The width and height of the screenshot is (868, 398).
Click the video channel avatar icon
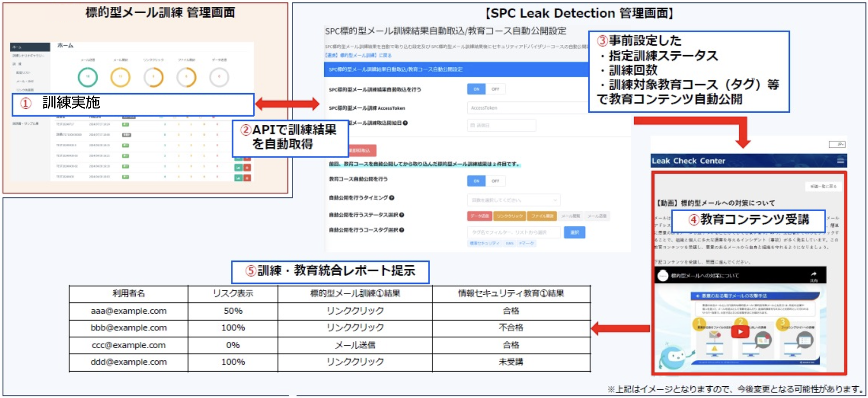[662, 276]
